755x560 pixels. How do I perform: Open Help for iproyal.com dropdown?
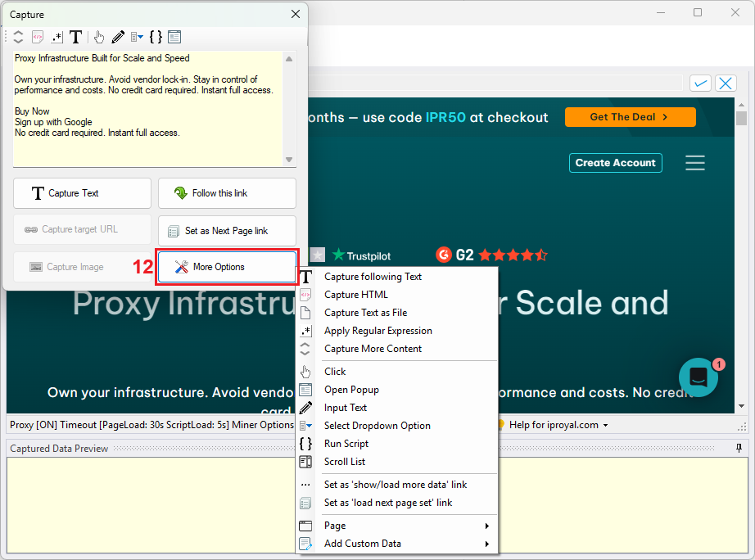point(558,425)
